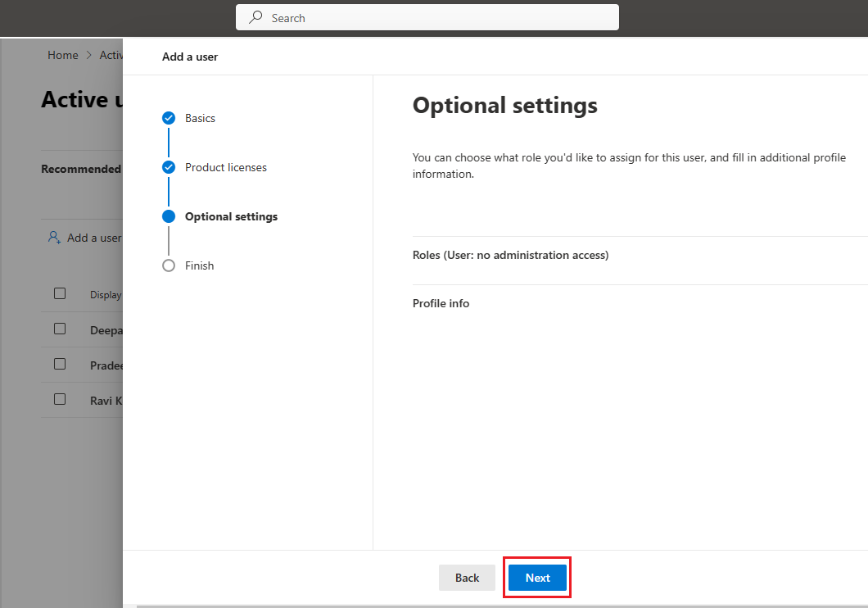
Task: Click the Add a user person icon
Action: [54, 238]
